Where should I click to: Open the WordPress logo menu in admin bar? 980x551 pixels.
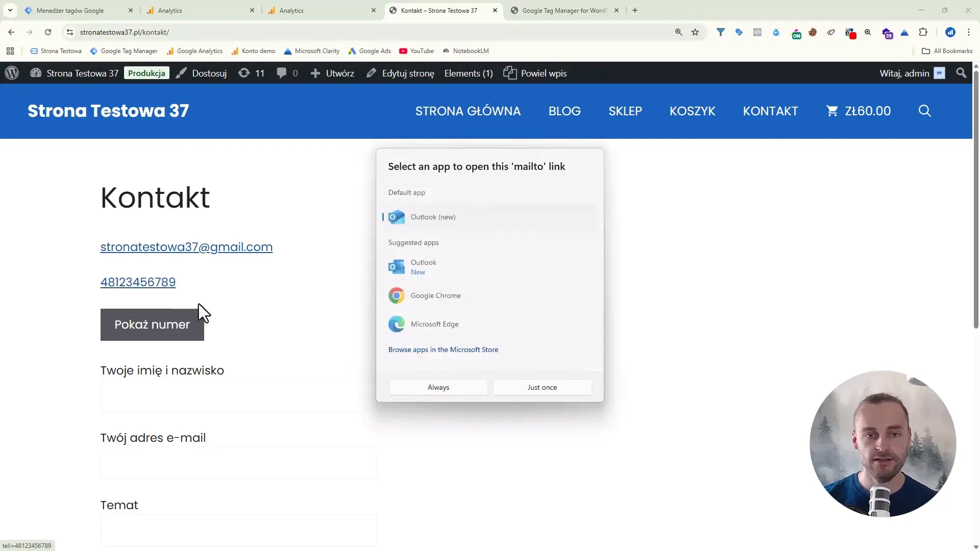click(12, 73)
